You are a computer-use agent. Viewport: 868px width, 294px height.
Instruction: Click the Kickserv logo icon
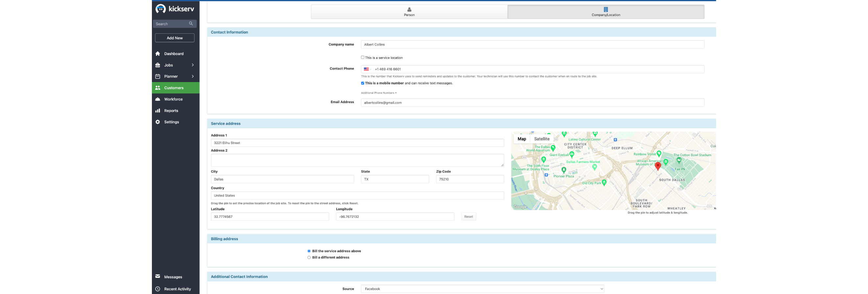(x=160, y=9)
